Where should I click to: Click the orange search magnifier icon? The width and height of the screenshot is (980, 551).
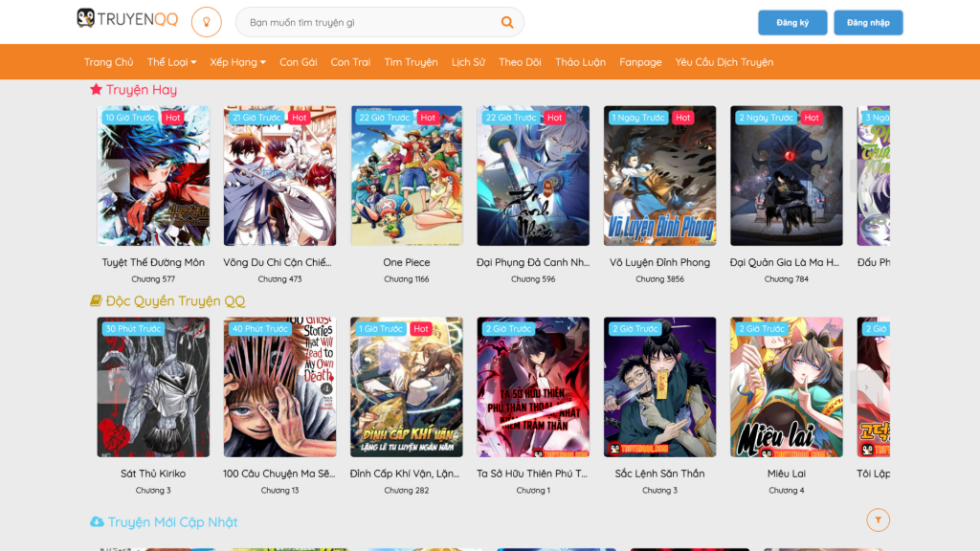coord(507,22)
